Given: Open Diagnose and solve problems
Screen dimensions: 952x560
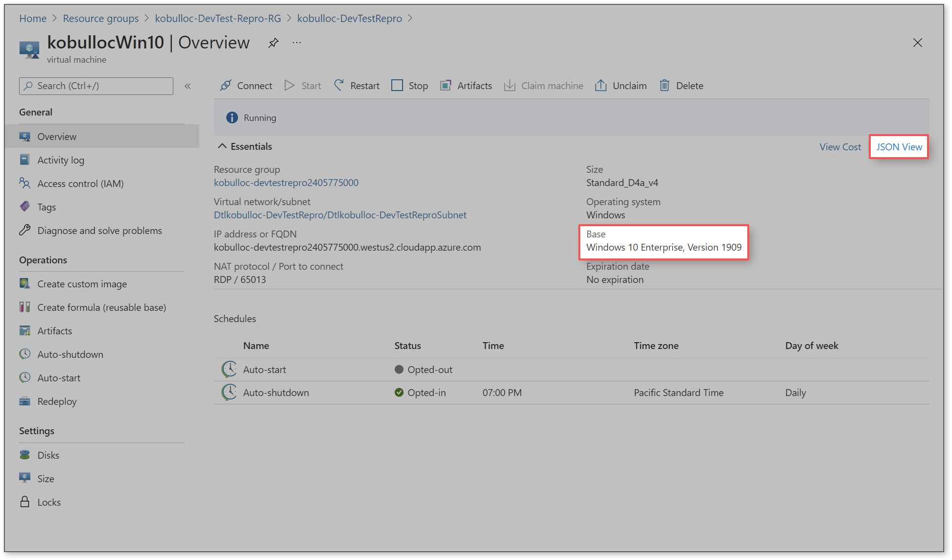Looking at the screenshot, I should (99, 231).
